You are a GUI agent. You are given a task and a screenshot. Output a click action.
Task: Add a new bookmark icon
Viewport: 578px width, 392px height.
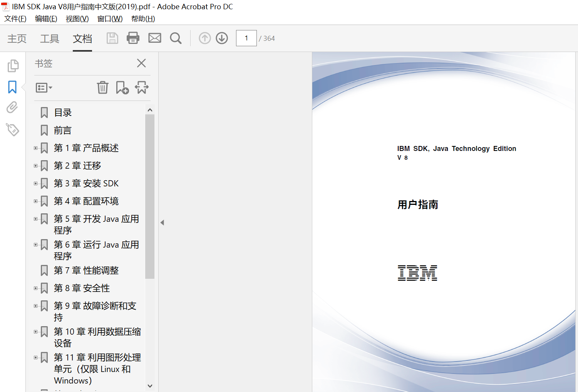(x=122, y=87)
